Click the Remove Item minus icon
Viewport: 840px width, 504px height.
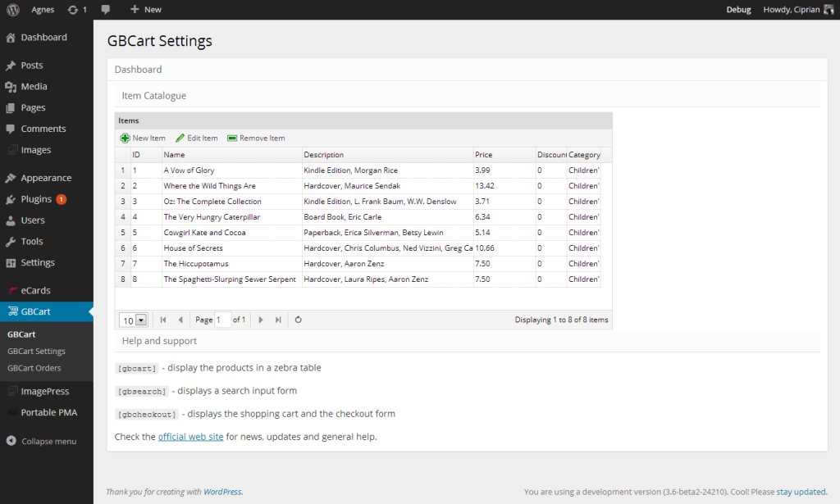(x=232, y=138)
